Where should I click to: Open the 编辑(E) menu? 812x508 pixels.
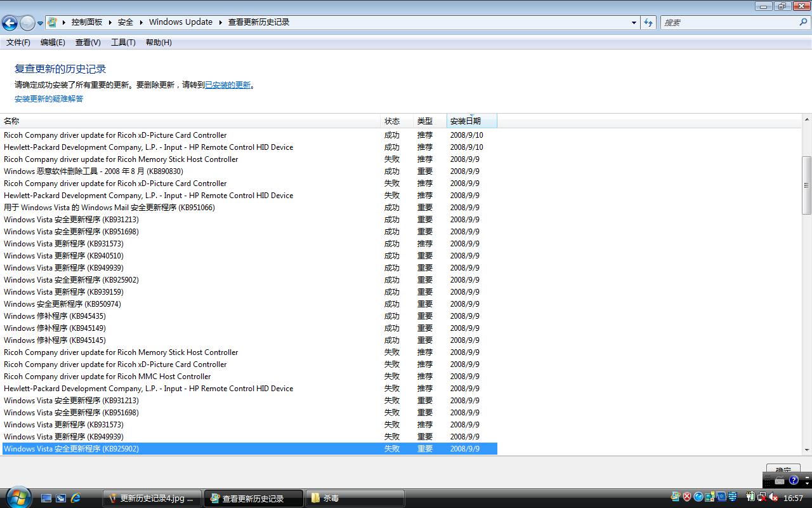53,43
